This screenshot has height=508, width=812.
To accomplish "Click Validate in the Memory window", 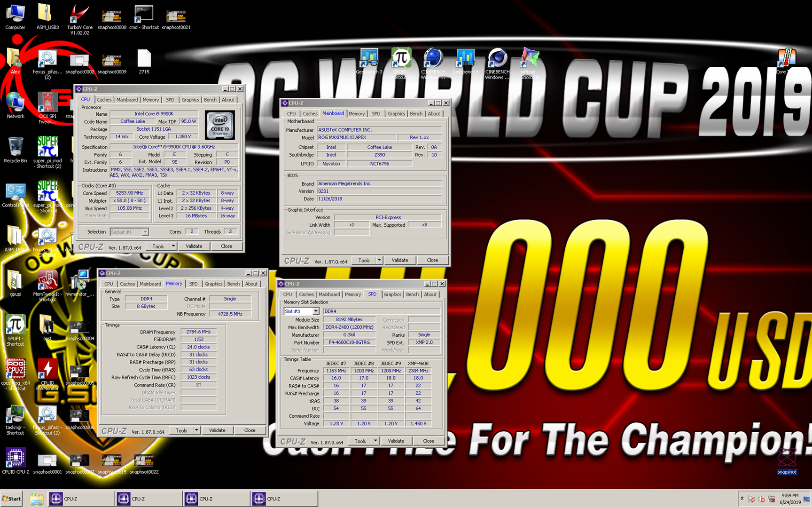I will coord(217,430).
